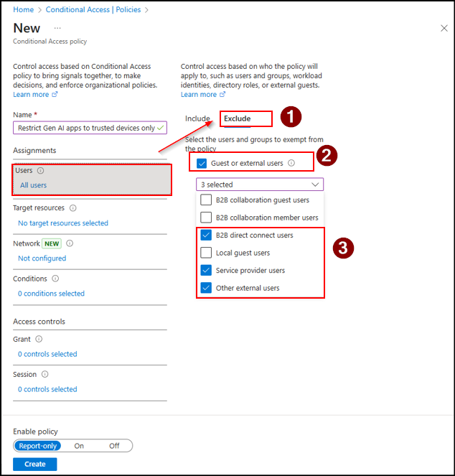The image size is (455, 476).
Task: Open No target resources selected link
Action: (63, 223)
